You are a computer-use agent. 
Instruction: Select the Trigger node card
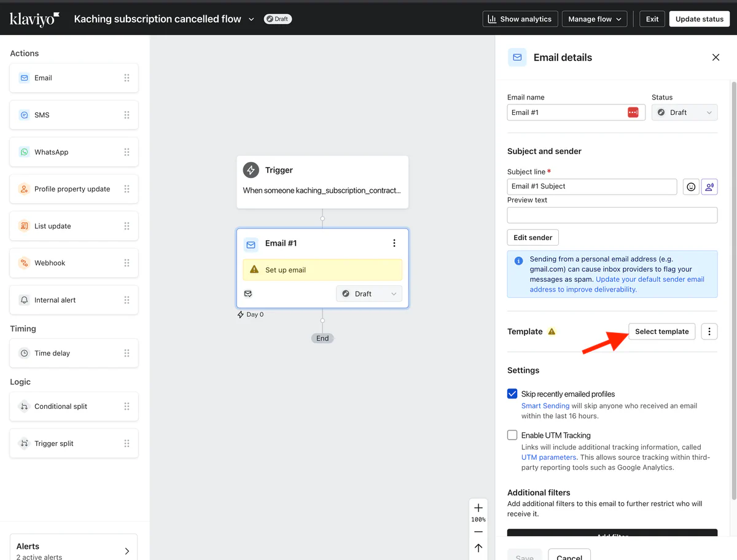point(322,182)
